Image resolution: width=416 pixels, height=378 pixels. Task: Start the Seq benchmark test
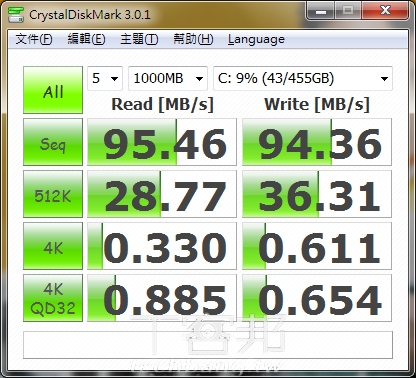(x=53, y=142)
